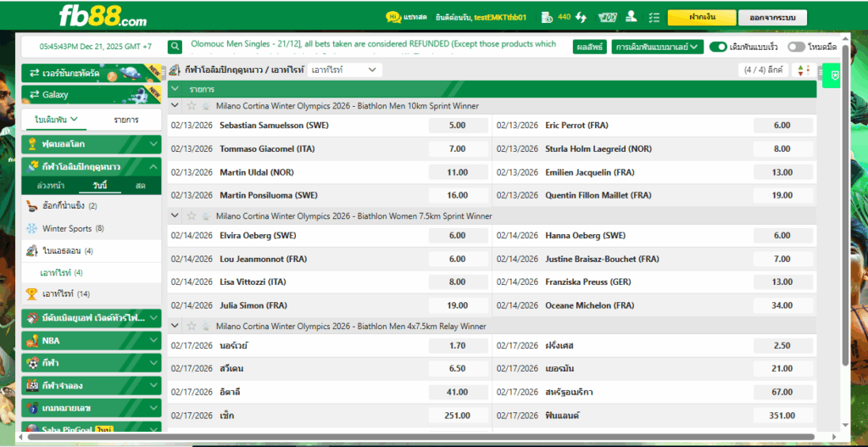Switch to the ใบเดิมพัน bet slip tab
This screenshot has width=868, height=447.
pos(56,120)
